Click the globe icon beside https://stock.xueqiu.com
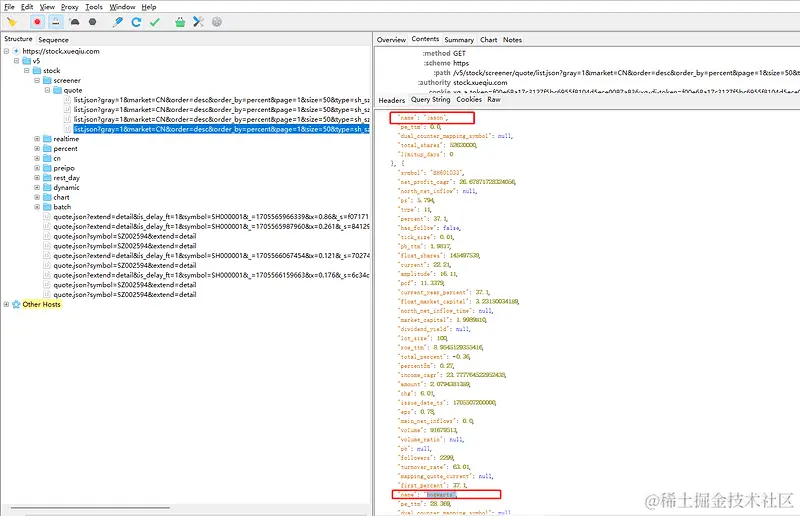 [x=16, y=51]
